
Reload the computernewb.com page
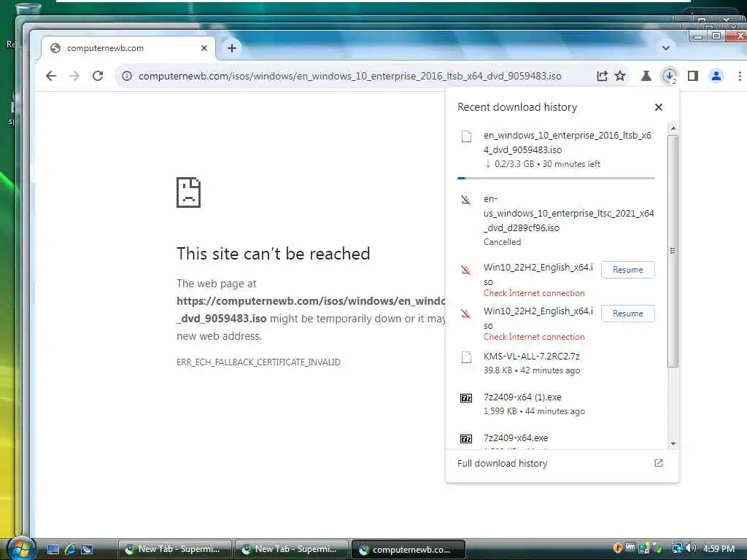(98, 76)
